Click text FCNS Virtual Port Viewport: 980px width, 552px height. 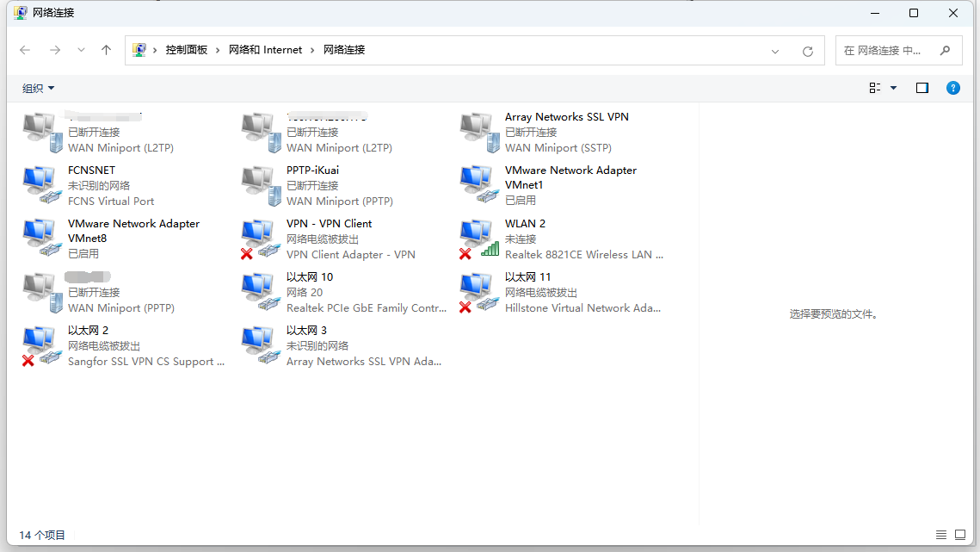click(111, 202)
